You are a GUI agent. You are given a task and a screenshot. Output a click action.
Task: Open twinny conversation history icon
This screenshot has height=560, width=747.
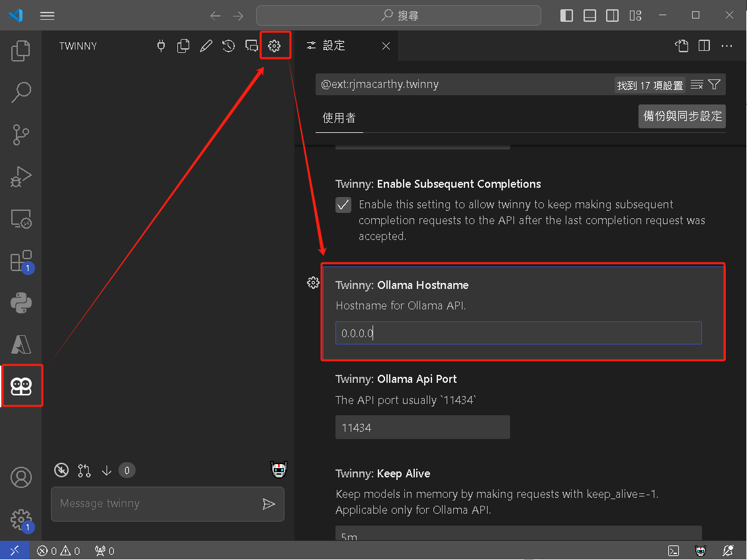coord(229,46)
